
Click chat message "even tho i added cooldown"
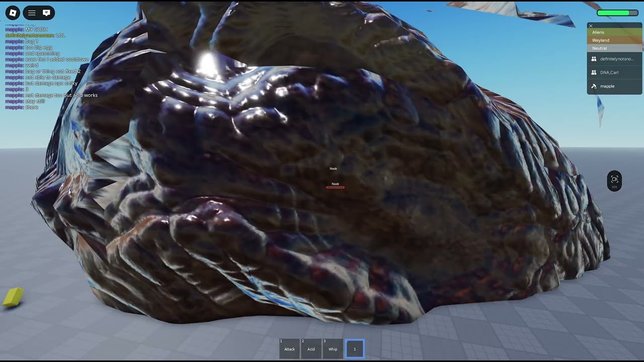[x=57, y=59]
